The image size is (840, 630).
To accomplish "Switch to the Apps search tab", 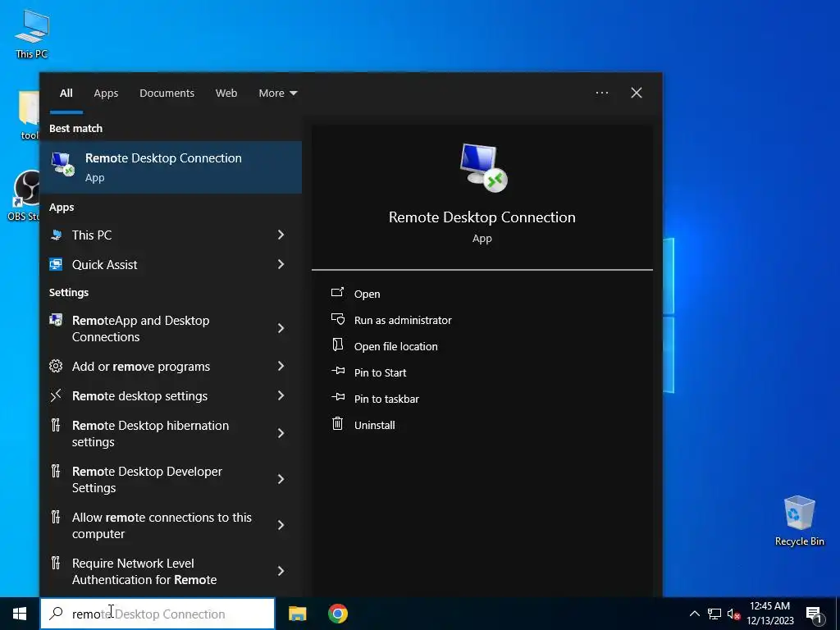I will pyautogui.click(x=106, y=93).
